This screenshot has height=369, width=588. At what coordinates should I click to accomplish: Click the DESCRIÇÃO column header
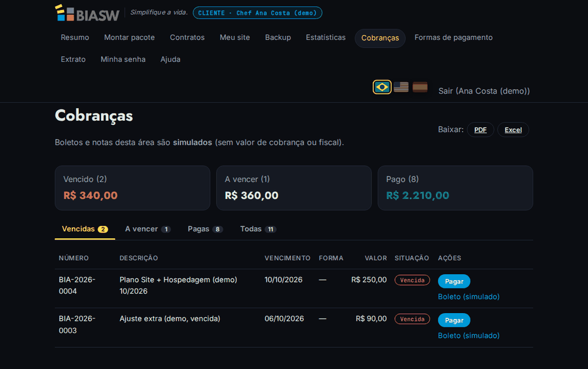tap(139, 258)
